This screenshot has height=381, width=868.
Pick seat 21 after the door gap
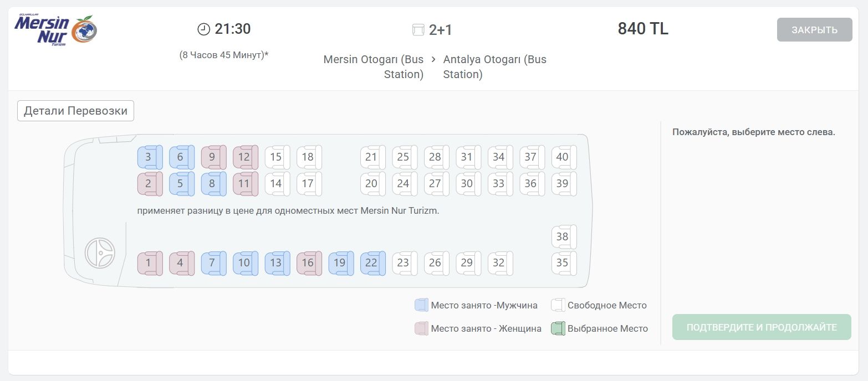point(373,157)
